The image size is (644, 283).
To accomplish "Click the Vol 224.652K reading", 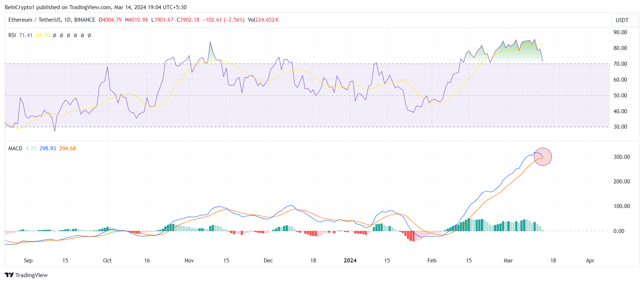I will (x=263, y=20).
